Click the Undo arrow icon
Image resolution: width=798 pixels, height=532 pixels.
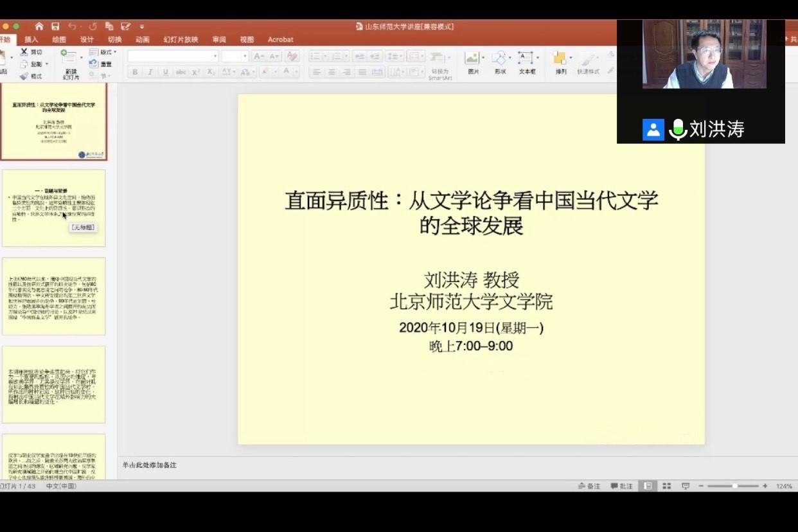click(x=72, y=26)
